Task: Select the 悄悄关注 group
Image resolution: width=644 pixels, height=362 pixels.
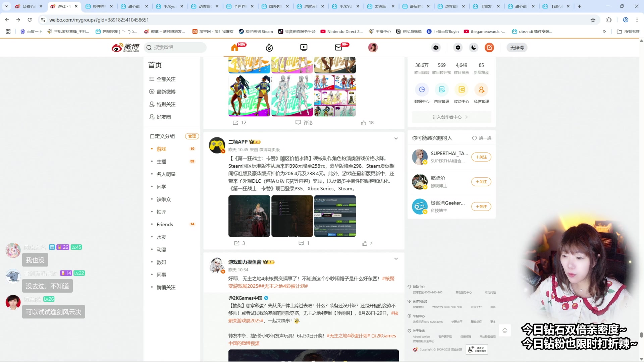Action: pyautogui.click(x=166, y=287)
